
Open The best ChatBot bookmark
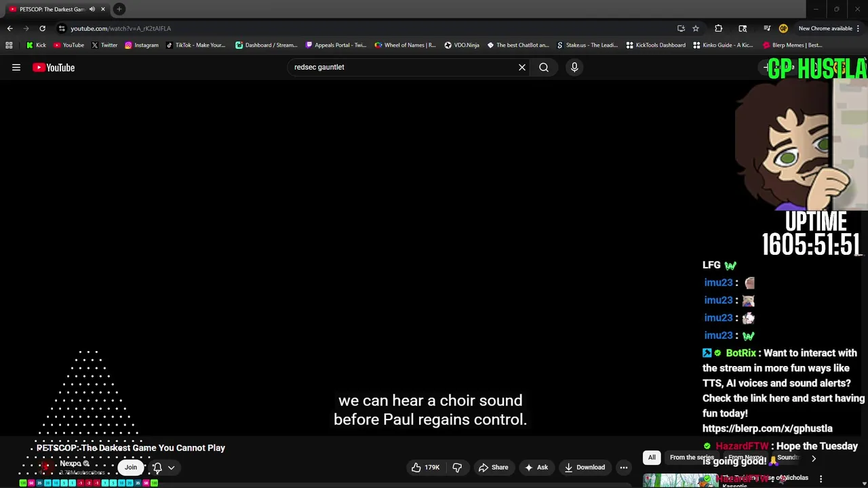(x=518, y=45)
